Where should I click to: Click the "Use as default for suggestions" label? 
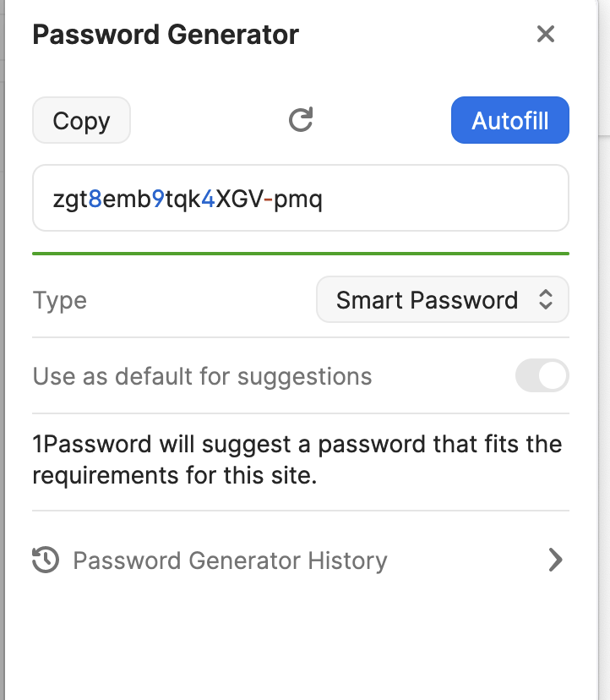(x=202, y=376)
